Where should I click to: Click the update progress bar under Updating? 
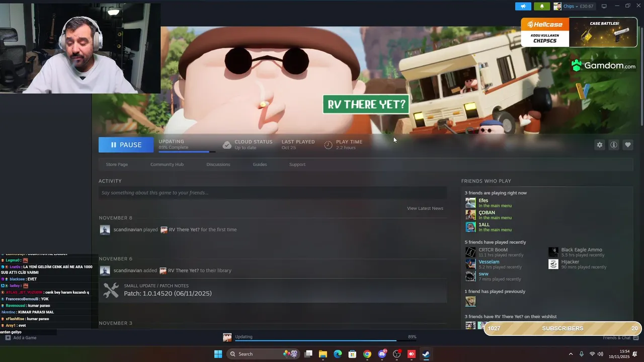pos(187,151)
